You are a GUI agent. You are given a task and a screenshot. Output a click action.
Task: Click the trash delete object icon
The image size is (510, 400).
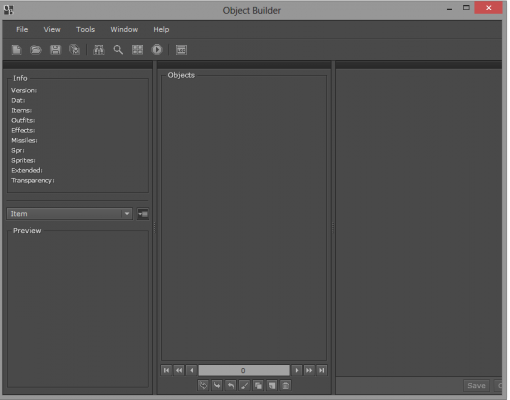point(285,386)
